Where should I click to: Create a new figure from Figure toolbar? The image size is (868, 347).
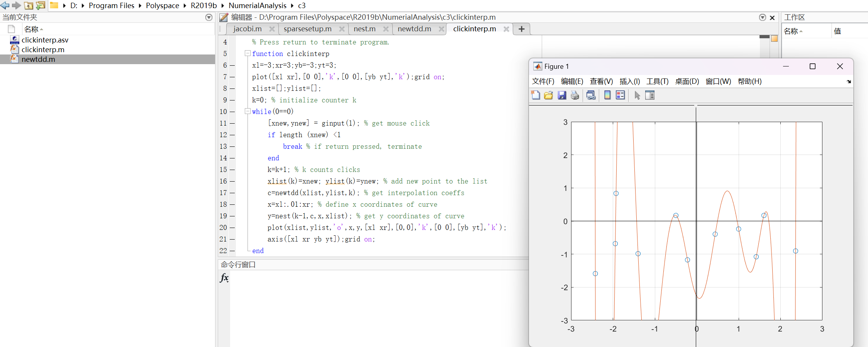(536, 95)
